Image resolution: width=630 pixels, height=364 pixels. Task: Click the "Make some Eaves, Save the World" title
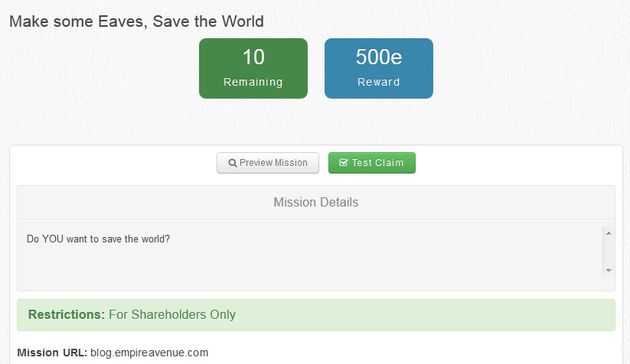pyautogui.click(x=136, y=21)
